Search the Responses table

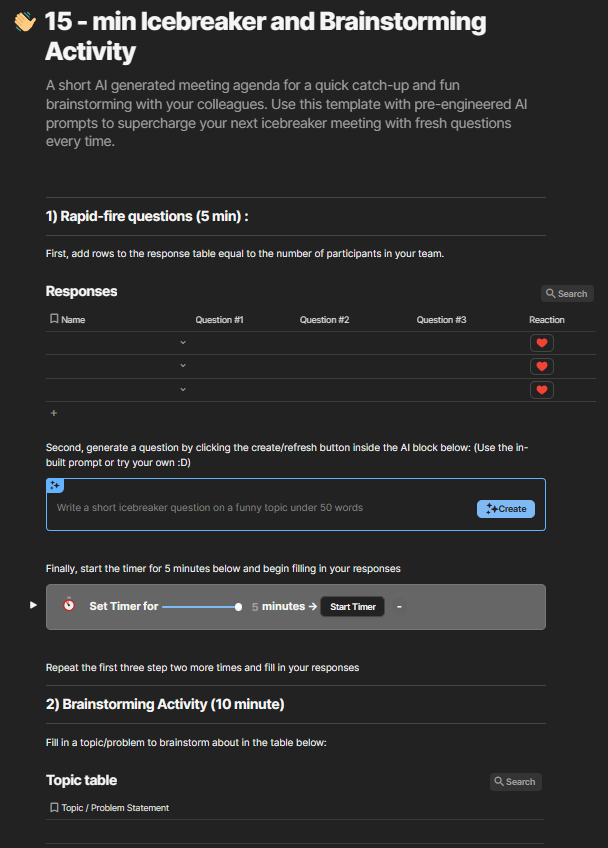click(566, 294)
